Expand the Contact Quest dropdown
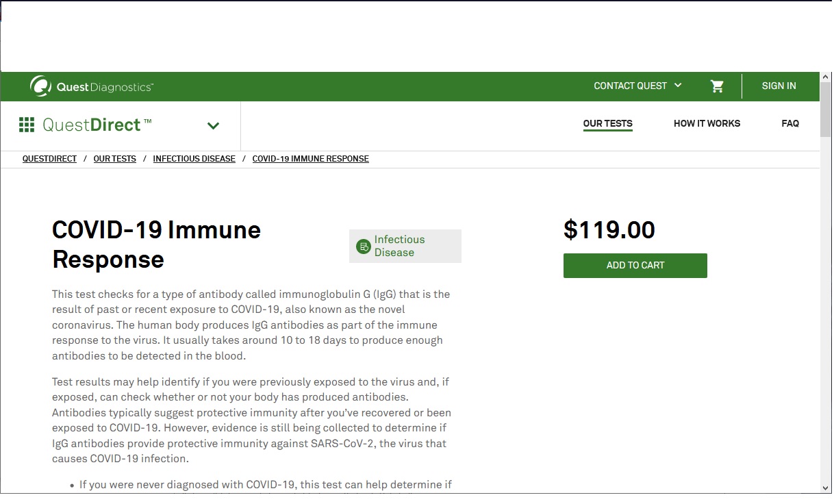Image resolution: width=834 pixels, height=504 pixels. click(637, 86)
